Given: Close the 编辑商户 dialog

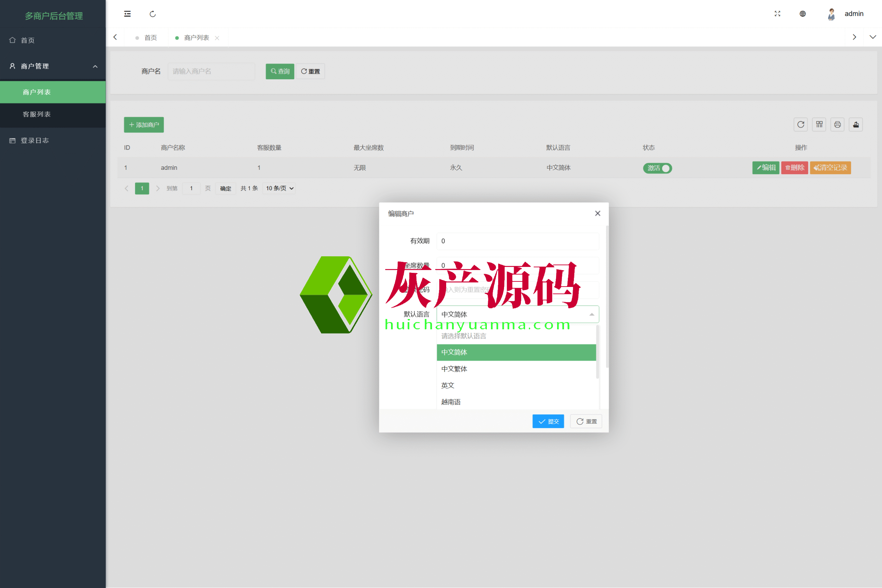Looking at the screenshot, I should click(597, 213).
